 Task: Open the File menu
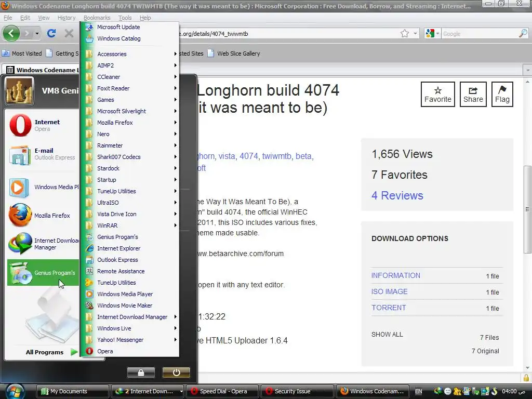pos(8,18)
